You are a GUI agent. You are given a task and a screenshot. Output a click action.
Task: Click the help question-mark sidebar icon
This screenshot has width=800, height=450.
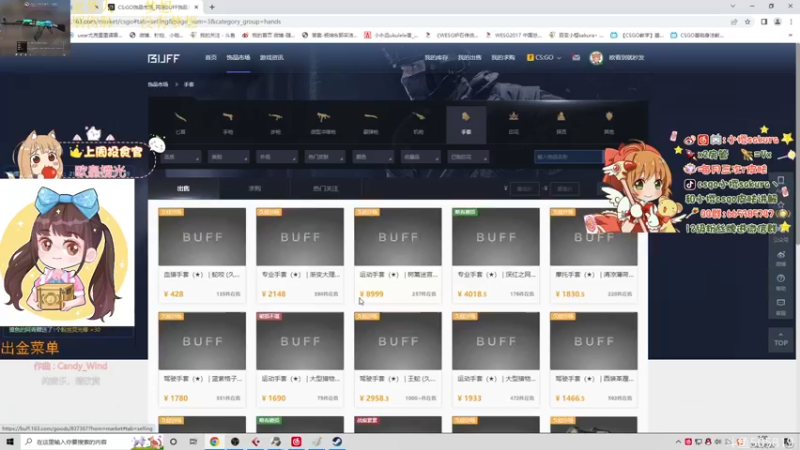coord(781,281)
